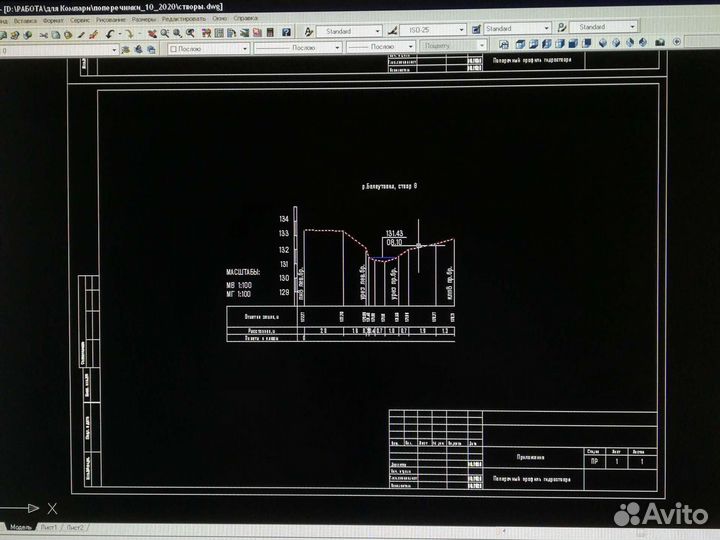The width and height of the screenshot is (720, 540).
Task: Open the Размеры menu
Action: coord(144,19)
